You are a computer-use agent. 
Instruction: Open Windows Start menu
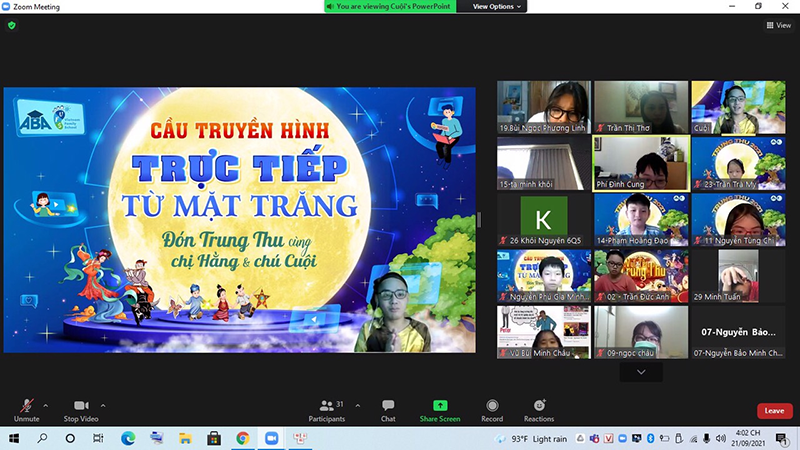point(14,438)
